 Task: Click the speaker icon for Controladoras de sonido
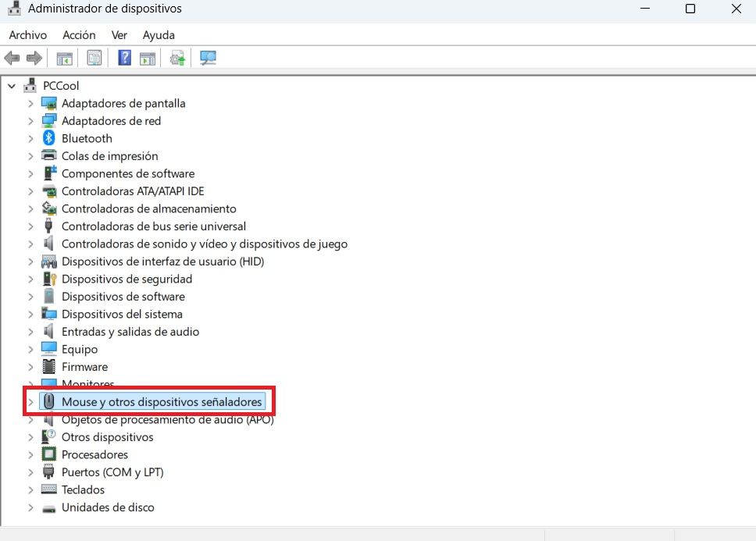click(48, 244)
